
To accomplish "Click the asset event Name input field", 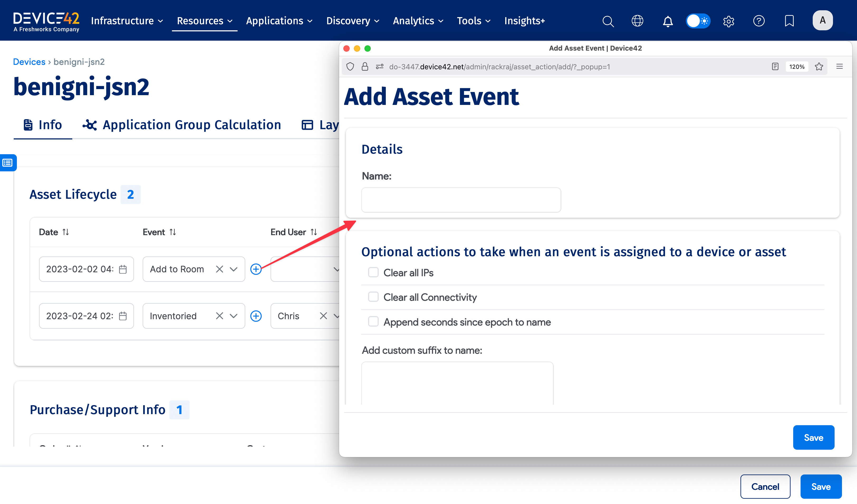I will pos(461,200).
